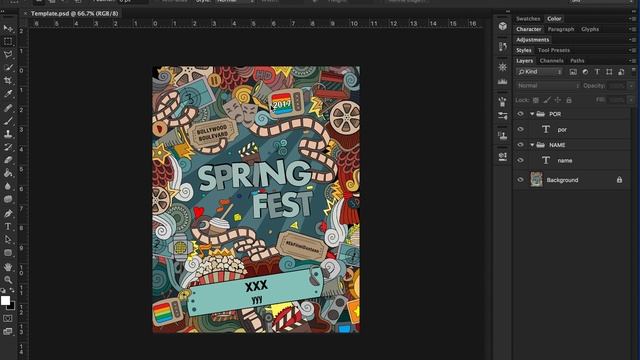Switch to the Paragraph tab
Viewport: 640px width, 360px height.
pyautogui.click(x=561, y=29)
